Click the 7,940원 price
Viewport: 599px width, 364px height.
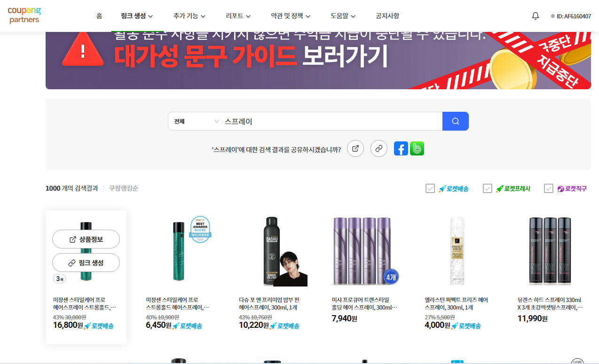[345, 318]
